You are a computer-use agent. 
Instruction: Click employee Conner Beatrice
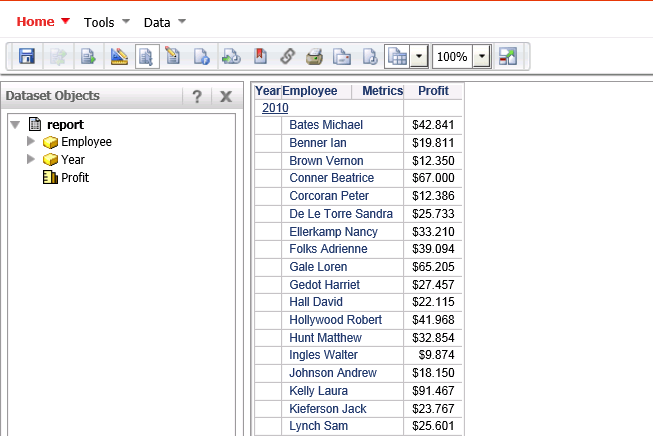click(331, 178)
